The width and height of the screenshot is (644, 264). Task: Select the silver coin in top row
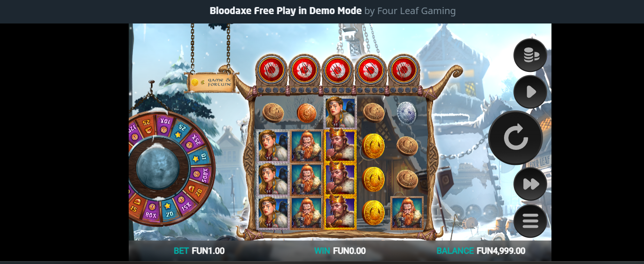pos(406,112)
